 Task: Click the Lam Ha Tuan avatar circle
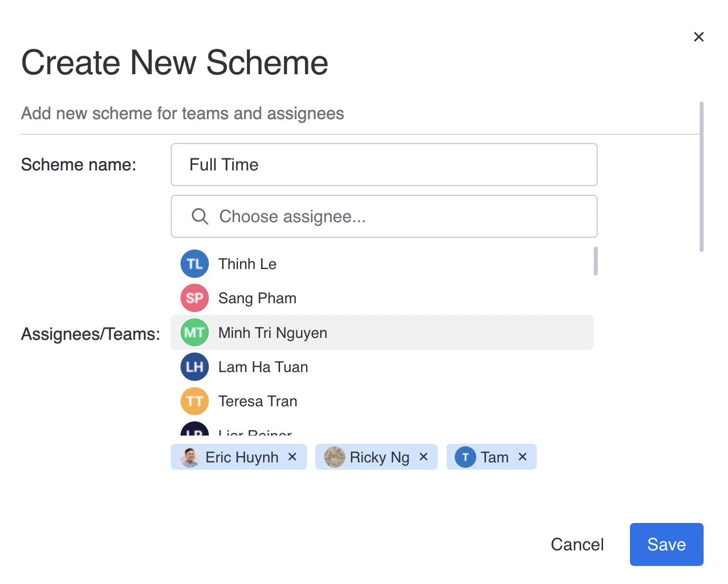(194, 367)
